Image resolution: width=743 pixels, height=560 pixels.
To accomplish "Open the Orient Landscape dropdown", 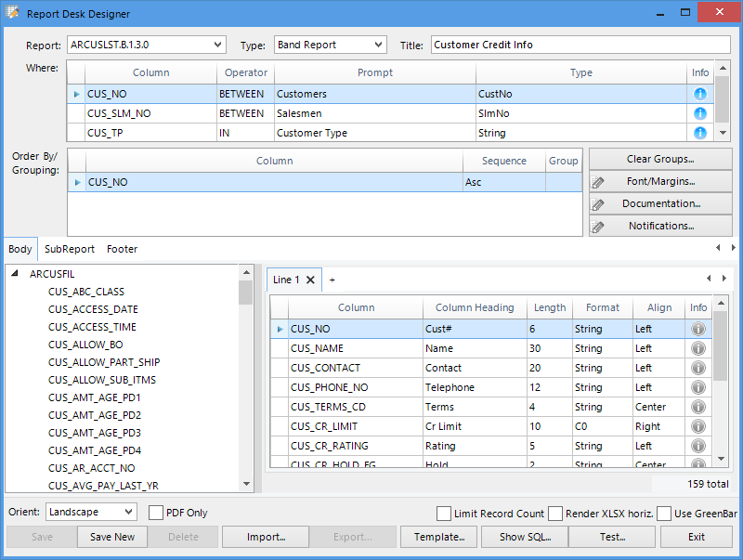I will click(x=128, y=512).
